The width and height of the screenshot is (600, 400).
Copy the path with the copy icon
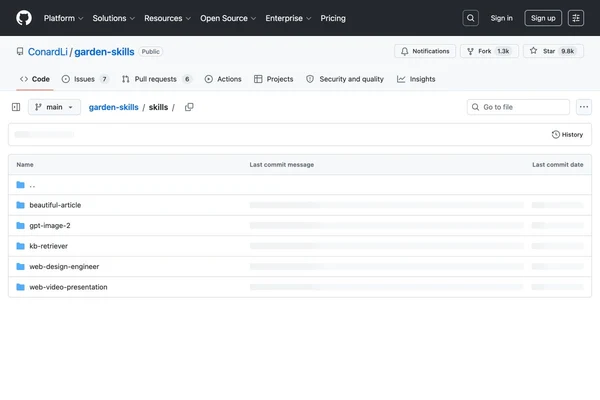189,107
